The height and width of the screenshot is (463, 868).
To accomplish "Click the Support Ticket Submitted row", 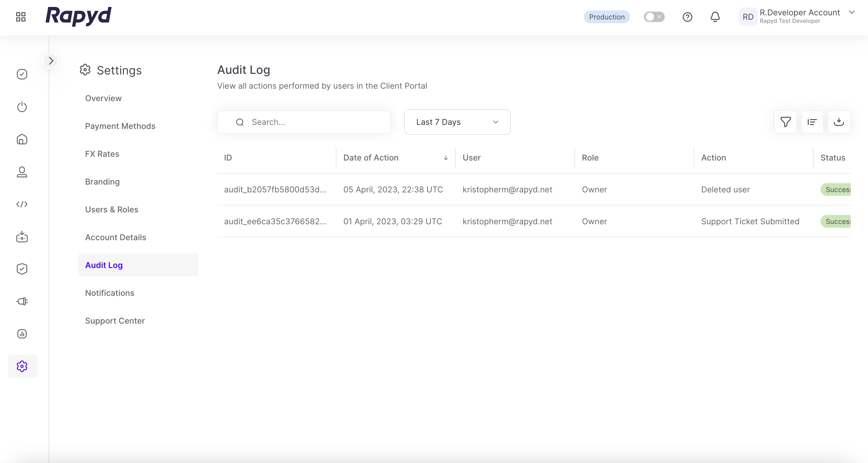I will point(750,222).
